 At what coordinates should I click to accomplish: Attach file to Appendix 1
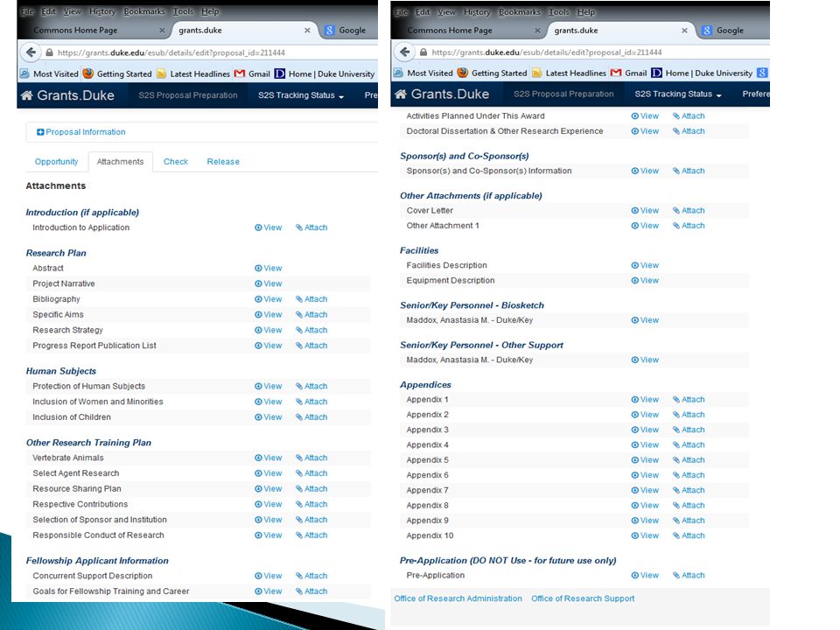point(689,400)
